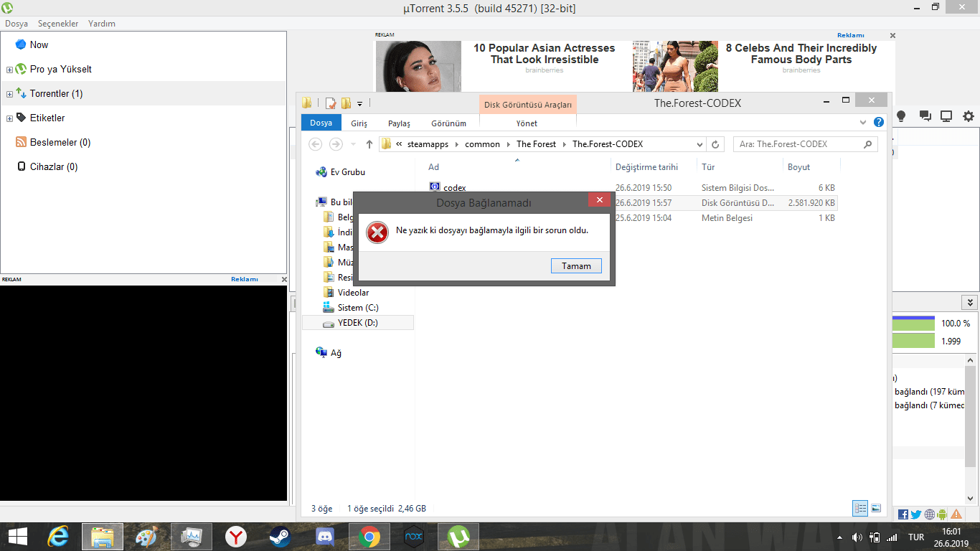
Task: Select Now in the uTorrent sidebar
Action: 39,44
